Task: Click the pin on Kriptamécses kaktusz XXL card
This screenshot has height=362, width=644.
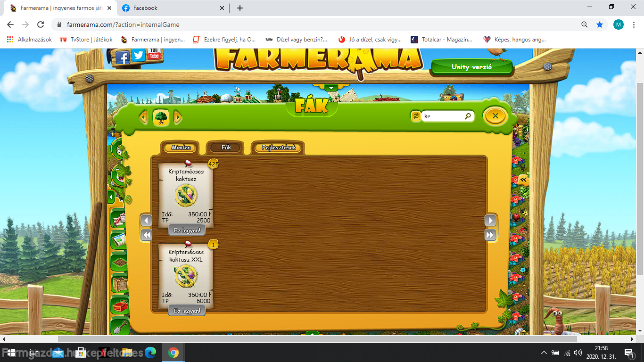Action: pos(187,244)
